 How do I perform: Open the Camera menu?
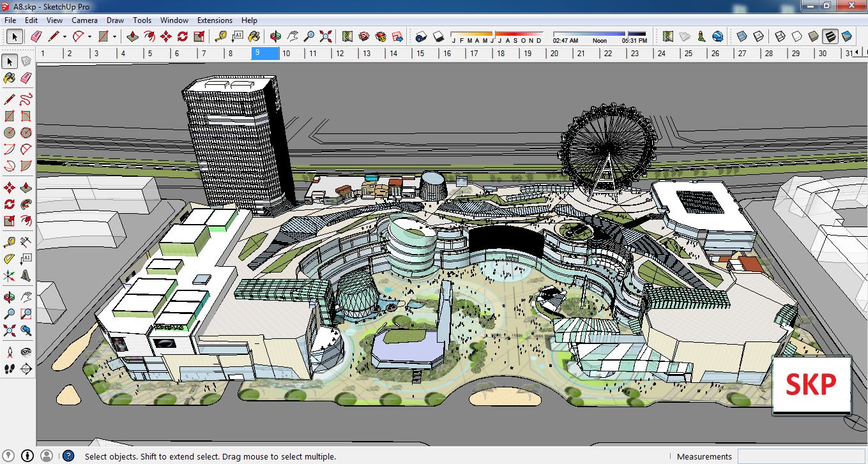(x=84, y=20)
